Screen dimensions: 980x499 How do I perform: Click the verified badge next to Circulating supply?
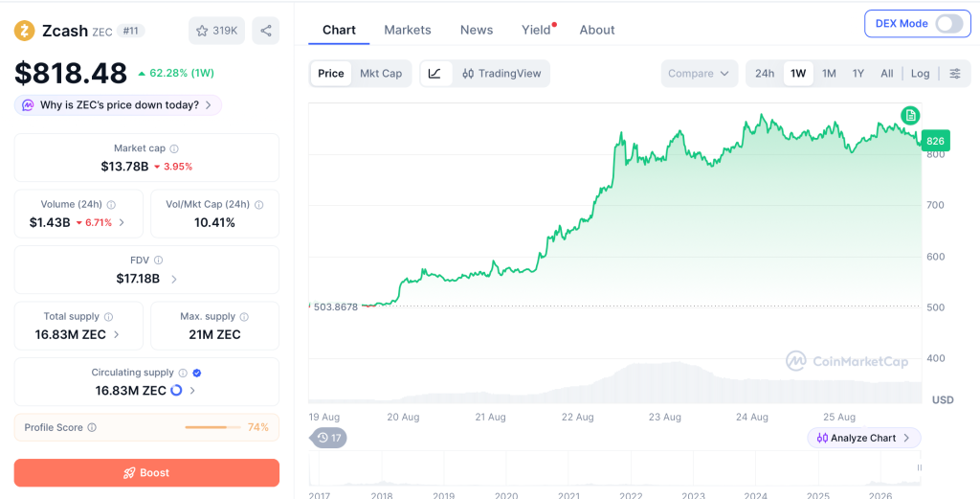[x=197, y=373]
